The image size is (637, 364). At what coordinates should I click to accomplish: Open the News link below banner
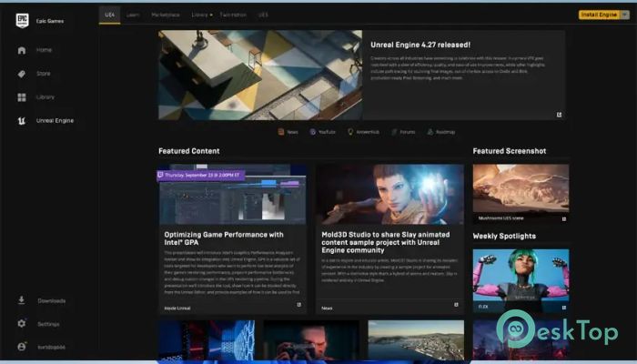(x=292, y=132)
